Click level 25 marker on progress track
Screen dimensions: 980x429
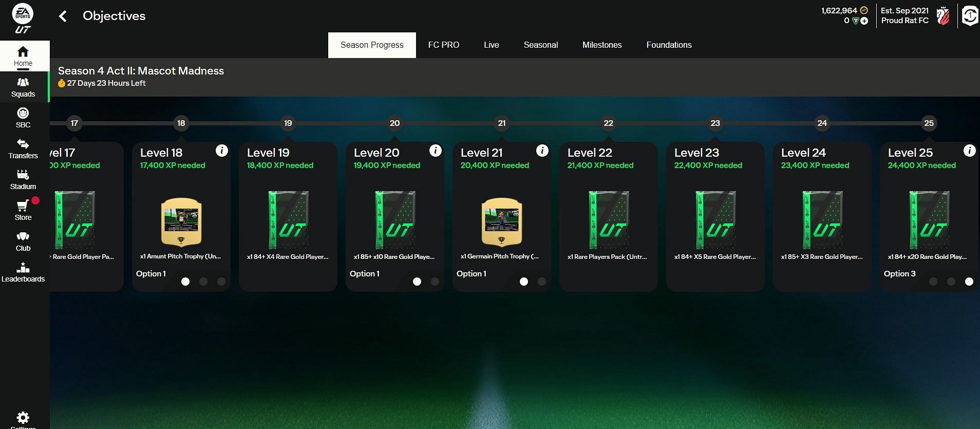pos(929,123)
